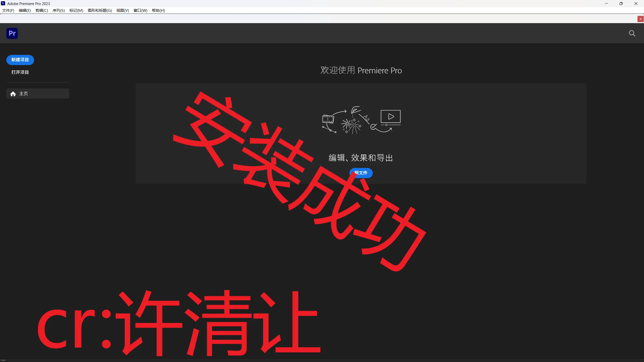This screenshot has height=362, width=644.
Task: Click the 新建项目 button
Action: point(20,60)
